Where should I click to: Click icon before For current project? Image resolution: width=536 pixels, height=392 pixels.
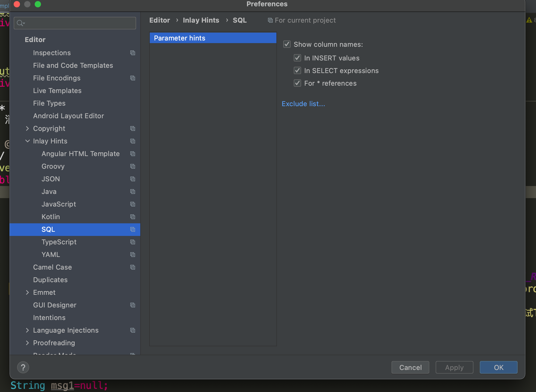[270, 20]
